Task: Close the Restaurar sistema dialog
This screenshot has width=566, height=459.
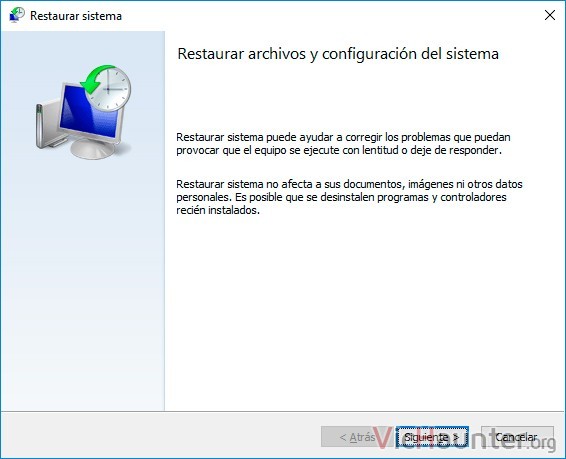Action: click(x=550, y=15)
